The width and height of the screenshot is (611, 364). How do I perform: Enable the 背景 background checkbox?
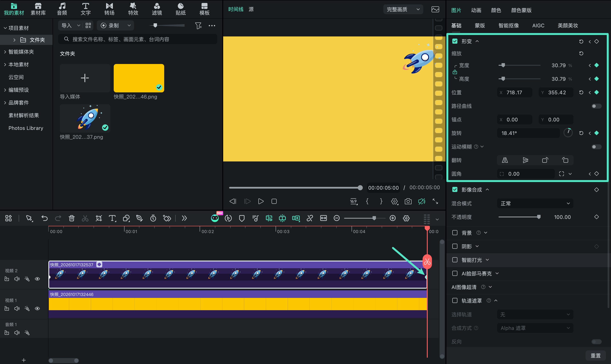[455, 232]
